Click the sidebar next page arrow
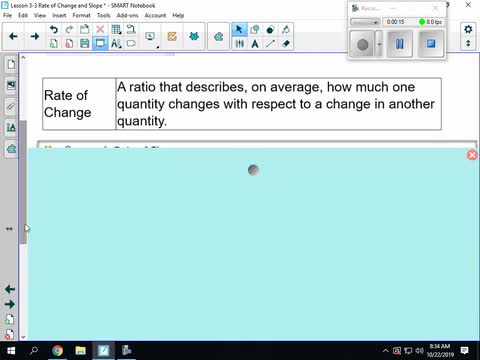This screenshot has width=480, height=360. pyautogui.click(x=10, y=304)
